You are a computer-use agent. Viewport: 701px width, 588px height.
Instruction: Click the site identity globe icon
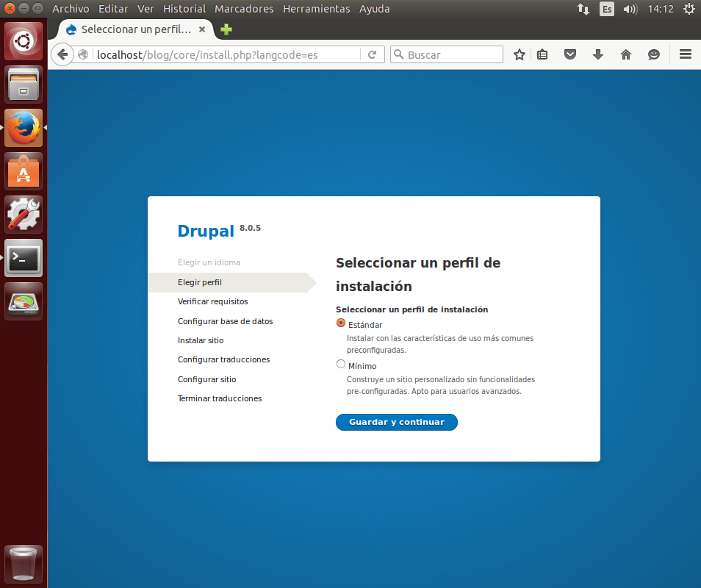click(x=83, y=54)
